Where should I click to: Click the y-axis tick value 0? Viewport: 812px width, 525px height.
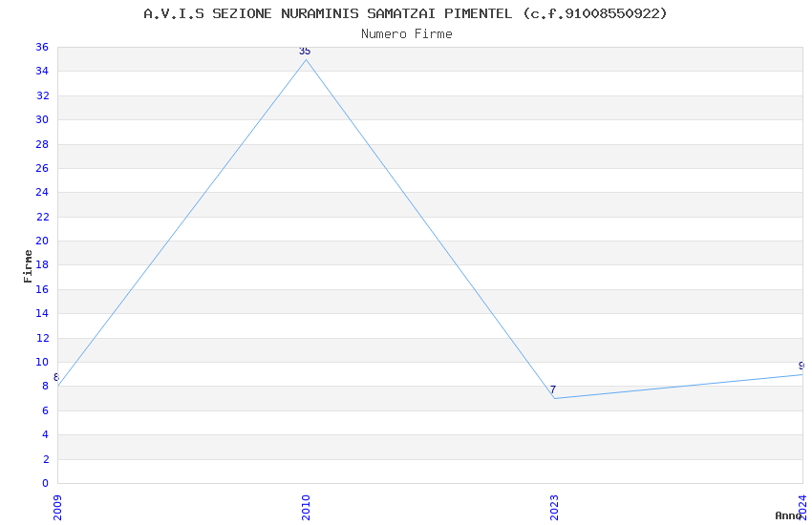[46, 483]
